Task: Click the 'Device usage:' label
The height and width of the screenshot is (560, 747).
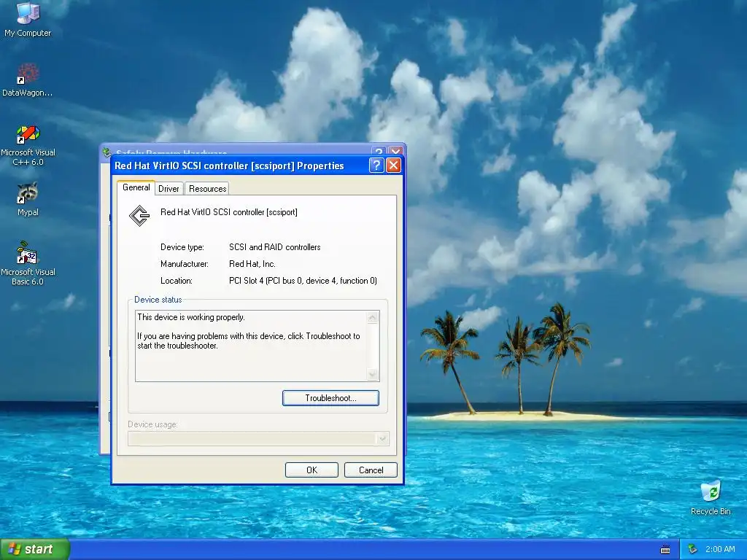Action: [152, 424]
